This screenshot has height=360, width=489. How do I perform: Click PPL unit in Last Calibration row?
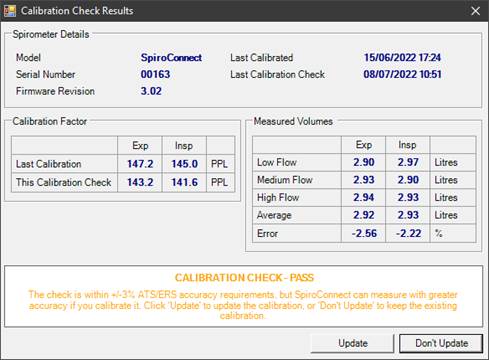click(219, 164)
